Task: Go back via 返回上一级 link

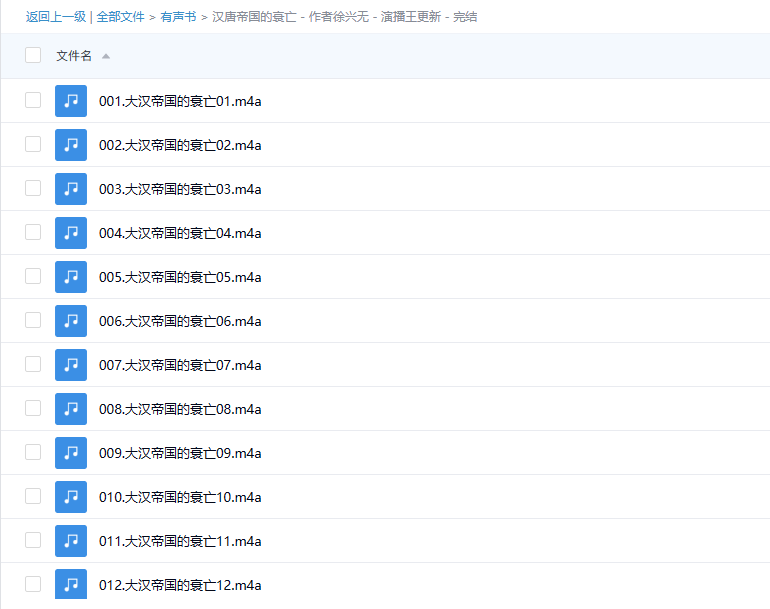Action: tap(56, 17)
